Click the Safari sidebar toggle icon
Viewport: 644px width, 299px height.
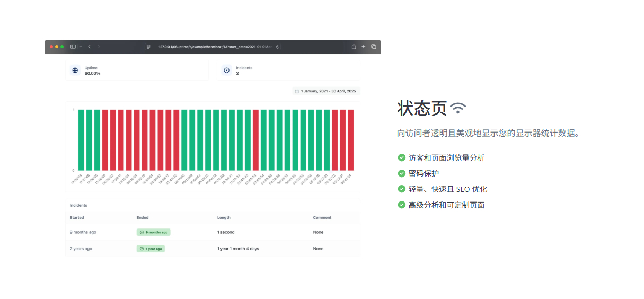coord(73,47)
